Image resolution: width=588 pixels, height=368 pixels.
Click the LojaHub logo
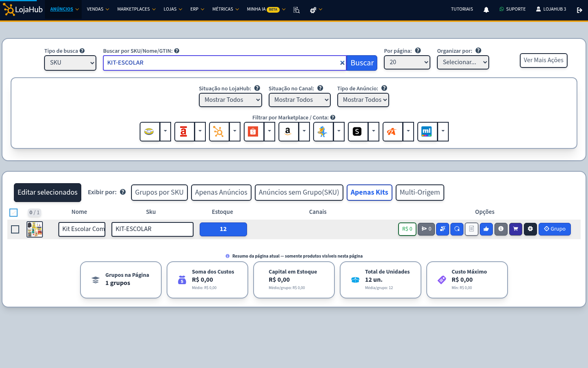point(23,9)
